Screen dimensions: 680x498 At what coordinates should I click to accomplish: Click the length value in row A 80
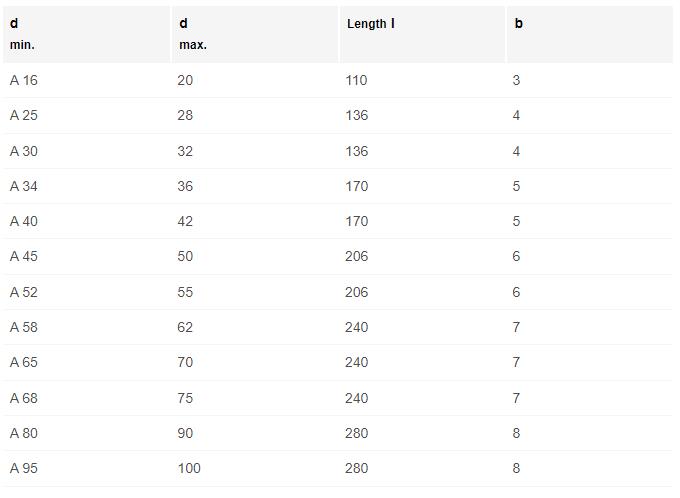click(x=357, y=433)
